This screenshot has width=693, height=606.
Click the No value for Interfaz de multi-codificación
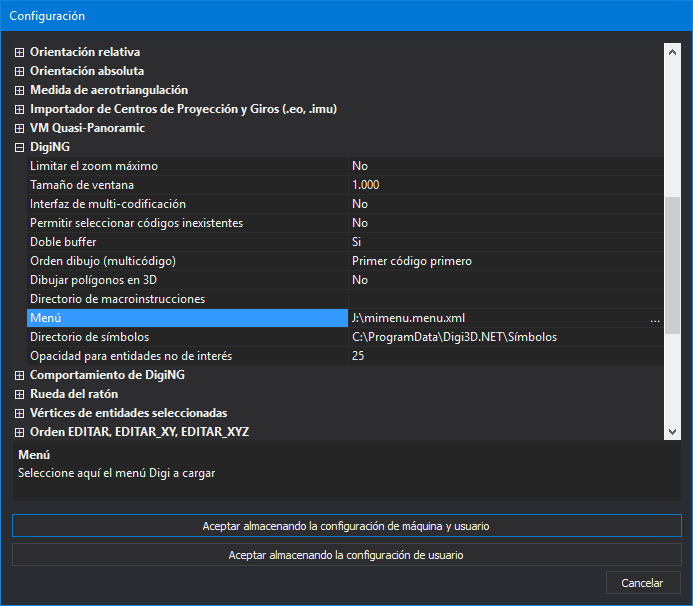pos(506,204)
